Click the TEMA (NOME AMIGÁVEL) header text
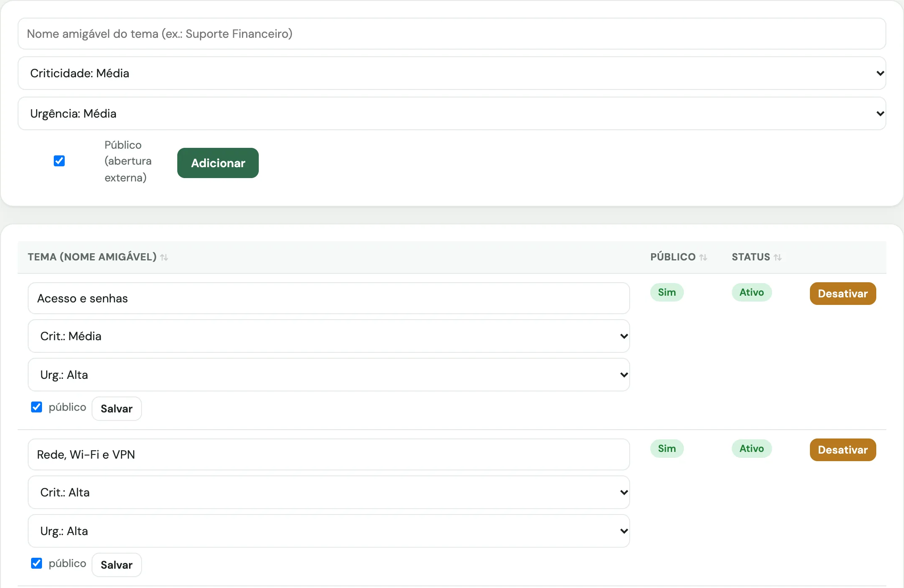Image resolution: width=904 pixels, height=588 pixels. coord(92,257)
